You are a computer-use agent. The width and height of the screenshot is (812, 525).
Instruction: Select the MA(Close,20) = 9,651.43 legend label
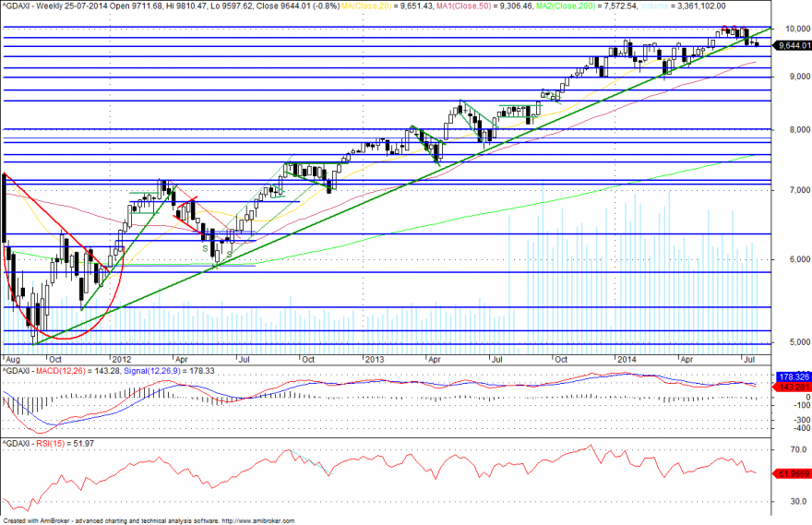[x=387, y=6]
